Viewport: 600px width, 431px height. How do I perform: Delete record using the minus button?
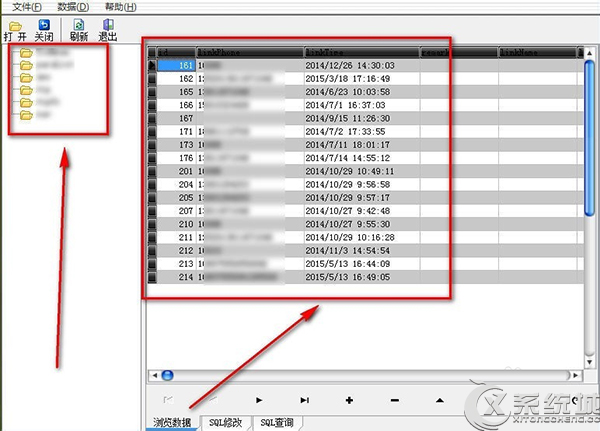coord(395,400)
